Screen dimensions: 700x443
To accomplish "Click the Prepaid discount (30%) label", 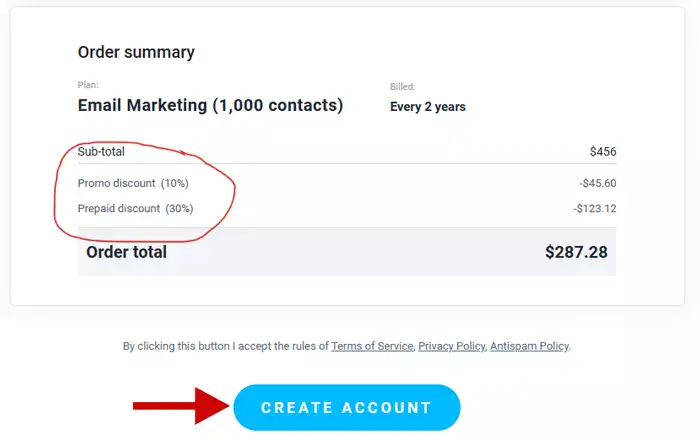I will 136,208.
